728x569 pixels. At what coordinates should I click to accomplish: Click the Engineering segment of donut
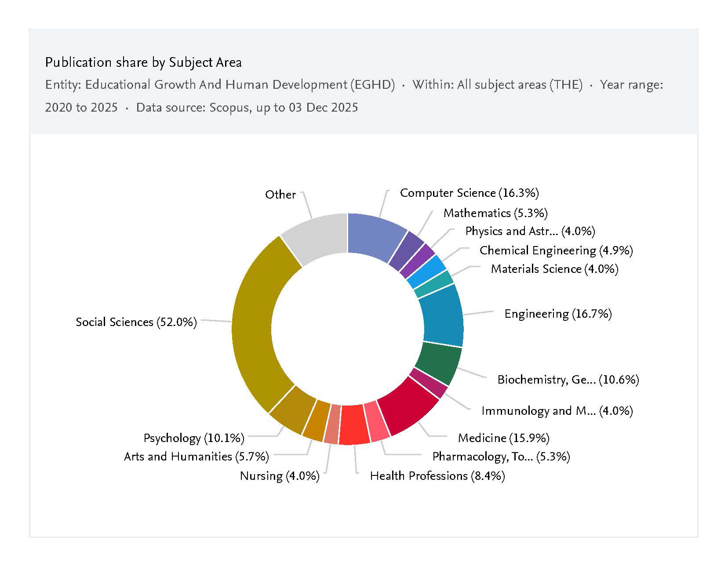point(442,316)
